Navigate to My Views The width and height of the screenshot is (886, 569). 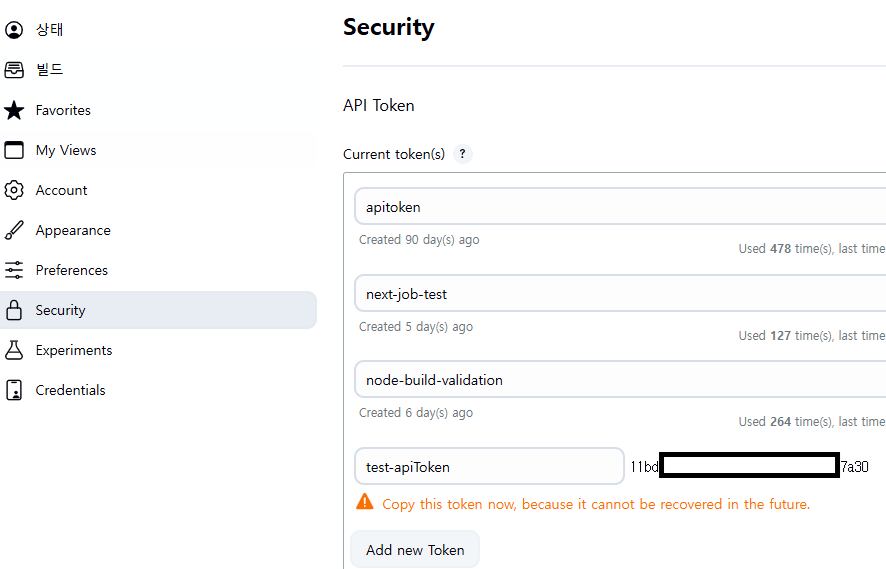tap(66, 150)
